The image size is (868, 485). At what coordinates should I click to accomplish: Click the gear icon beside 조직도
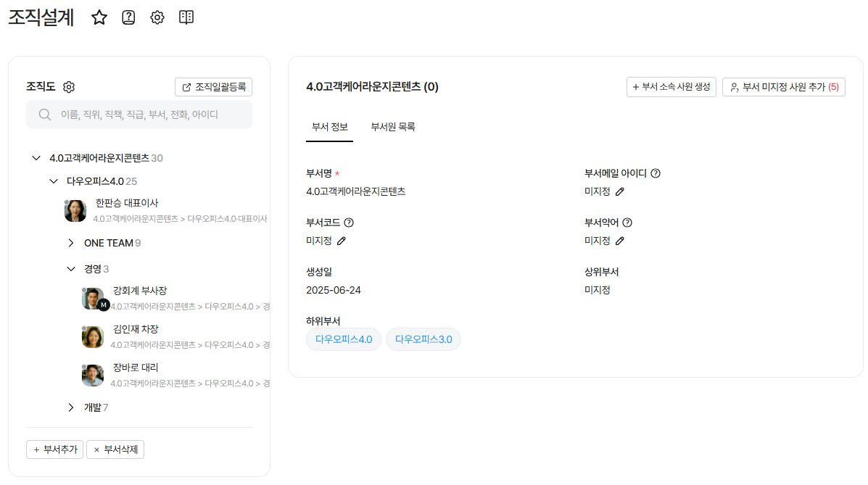[69, 87]
